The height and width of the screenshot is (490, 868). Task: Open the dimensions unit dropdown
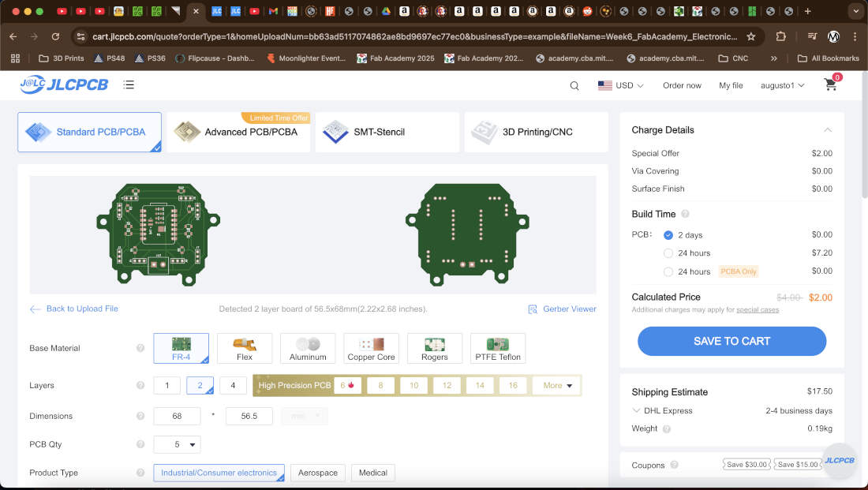click(x=304, y=416)
